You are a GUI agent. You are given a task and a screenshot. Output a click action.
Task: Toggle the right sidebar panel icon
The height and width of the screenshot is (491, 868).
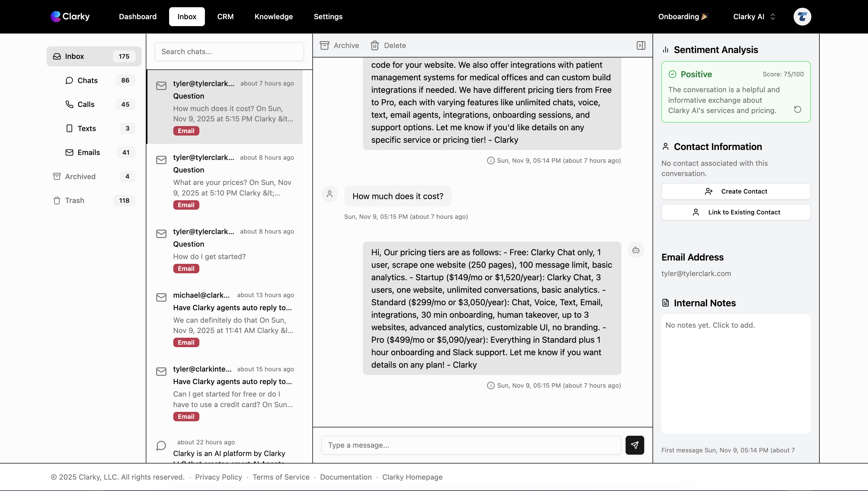(x=641, y=46)
